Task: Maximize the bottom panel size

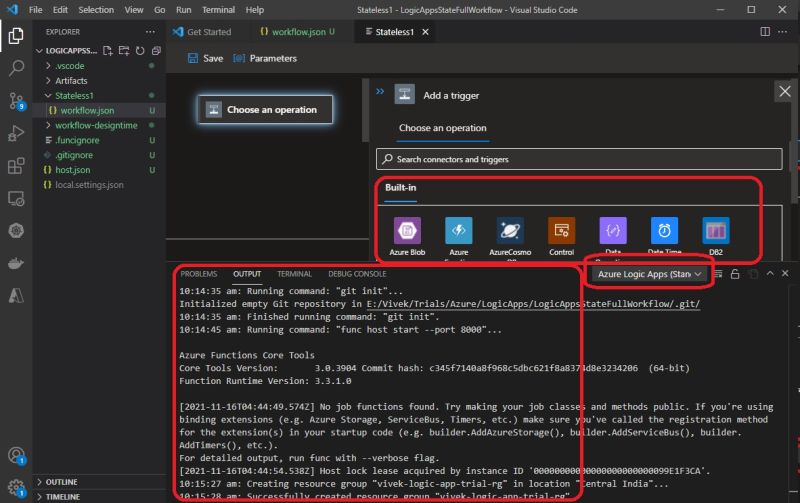Action: pos(770,274)
